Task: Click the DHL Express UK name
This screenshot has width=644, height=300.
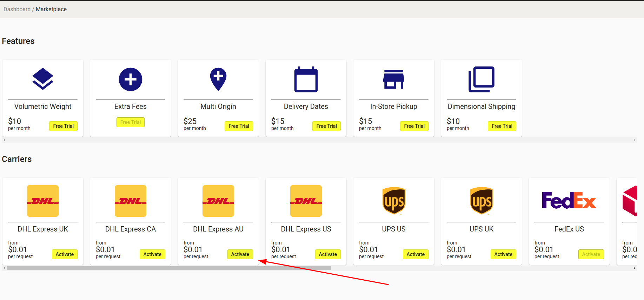Action: (x=43, y=229)
